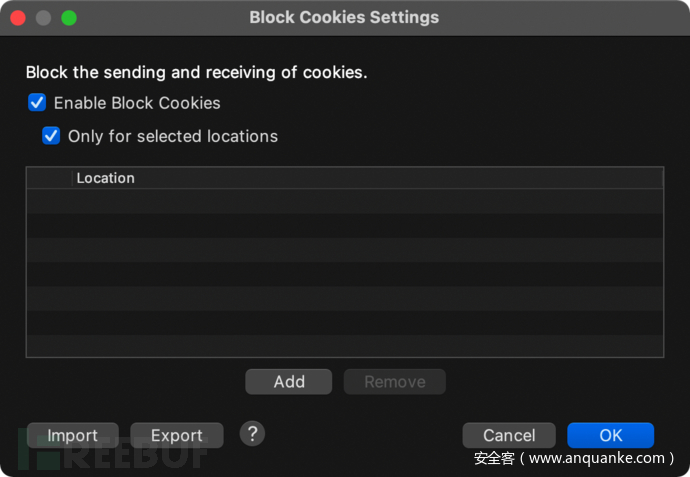Select the last empty row in locations table
The image size is (690, 477).
pos(344,345)
